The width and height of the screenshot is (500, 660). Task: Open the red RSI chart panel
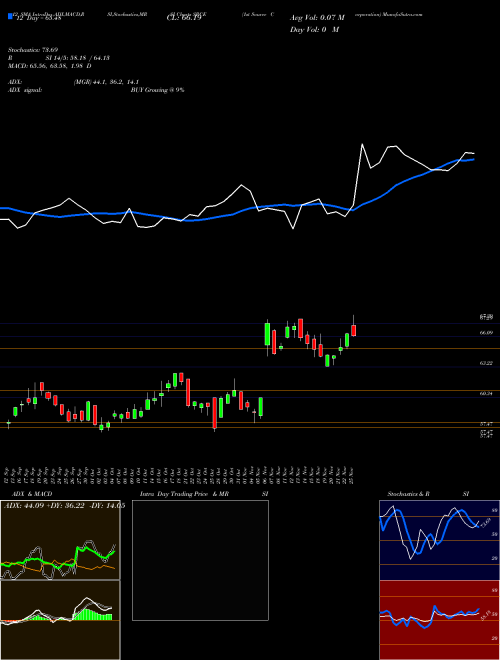pyautogui.click(x=439, y=620)
